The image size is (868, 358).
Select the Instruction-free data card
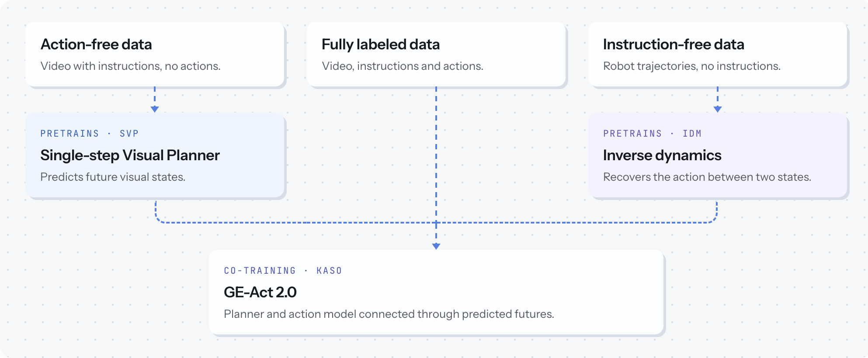click(x=718, y=54)
